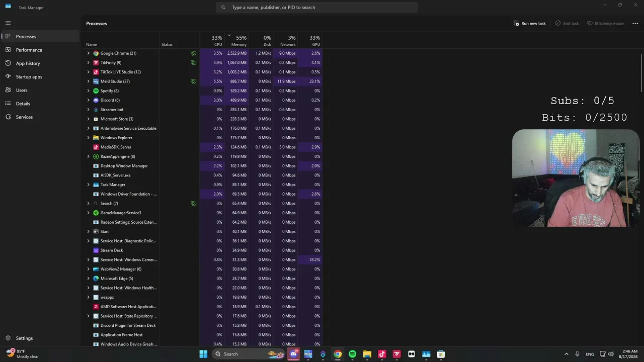
Task: Sort processes by the GPU column
Action: (310, 41)
